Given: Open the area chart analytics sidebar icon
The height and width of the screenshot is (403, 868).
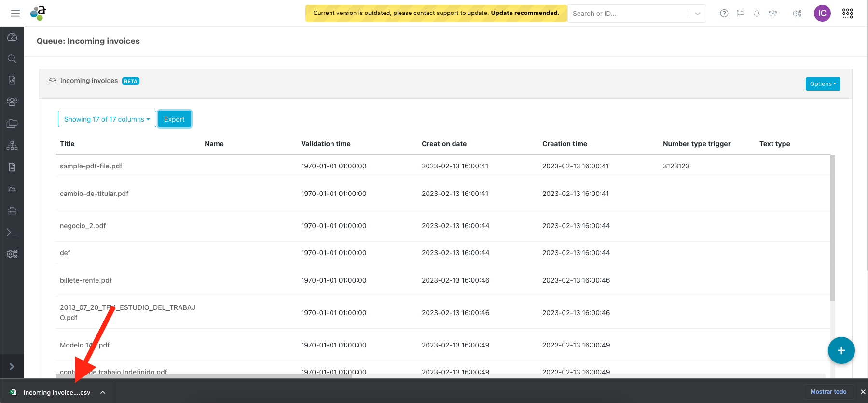Looking at the screenshot, I should (x=12, y=189).
